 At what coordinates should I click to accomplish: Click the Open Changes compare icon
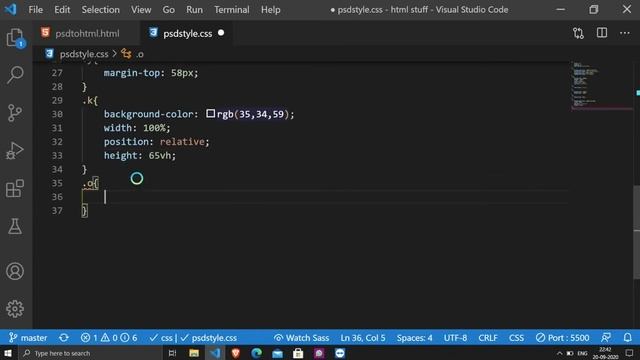pos(578,33)
